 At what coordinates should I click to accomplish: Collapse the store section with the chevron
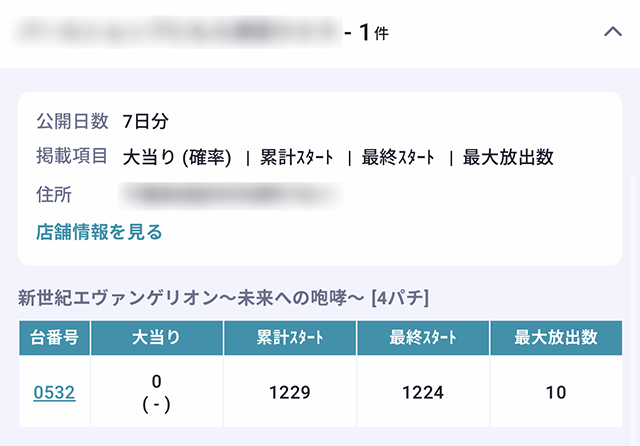[x=613, y=33]
